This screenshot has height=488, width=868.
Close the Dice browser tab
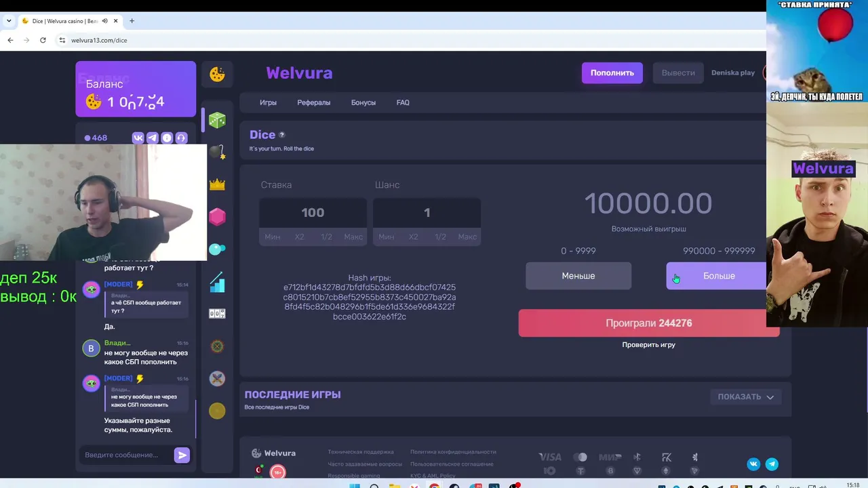pos(115,21)
